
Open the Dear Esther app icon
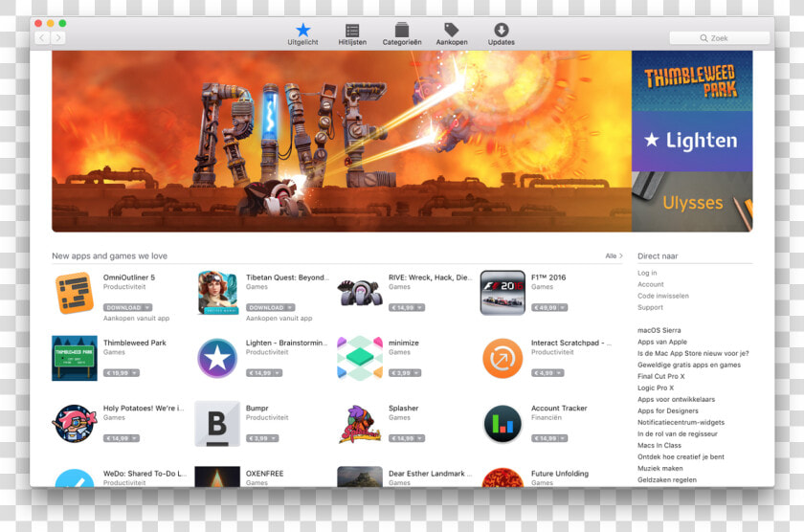coord(360,477)
